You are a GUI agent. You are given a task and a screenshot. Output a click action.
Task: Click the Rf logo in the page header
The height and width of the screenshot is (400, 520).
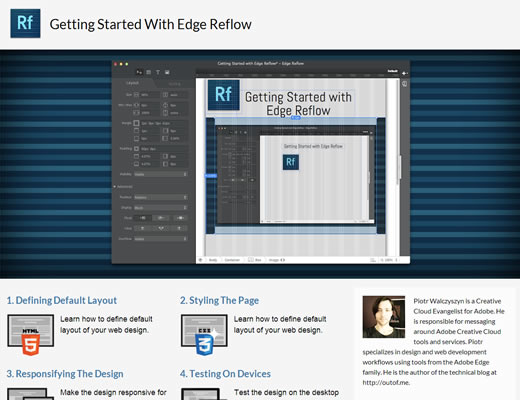[x=25, y=23]
